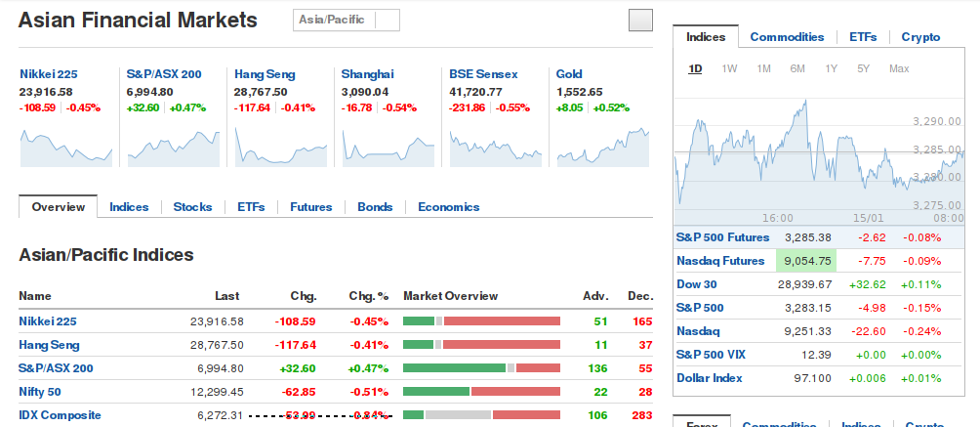980x427 pixels.
Task: Open the Dow 30 sidebar link
Action: pyautogui.click(x=696, y=284)
